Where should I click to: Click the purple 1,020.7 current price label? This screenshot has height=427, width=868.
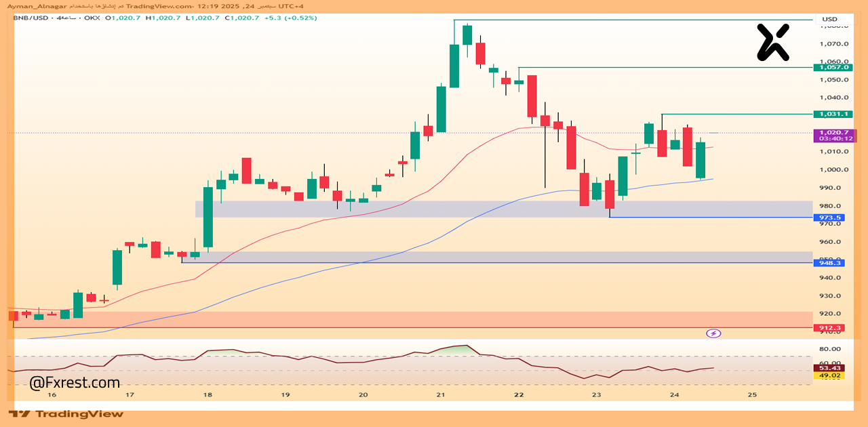(x=833, y=135)
